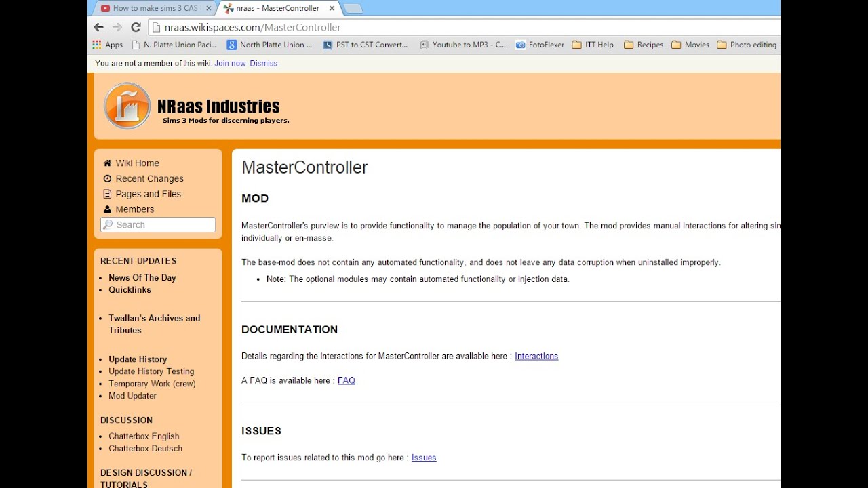Close the nraas MasterController tab

click(x=332, y=8)
